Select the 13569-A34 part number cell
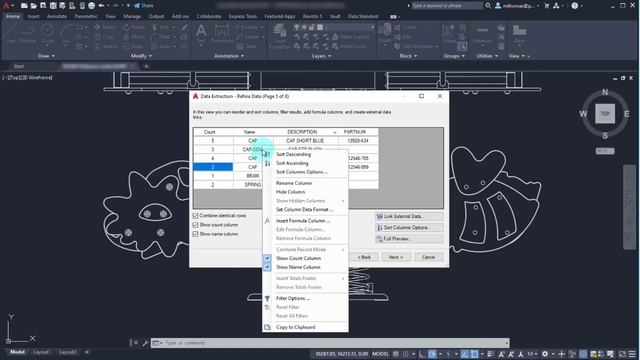The height and width of the screenshot is (360, 640). [x=358, y=141]
